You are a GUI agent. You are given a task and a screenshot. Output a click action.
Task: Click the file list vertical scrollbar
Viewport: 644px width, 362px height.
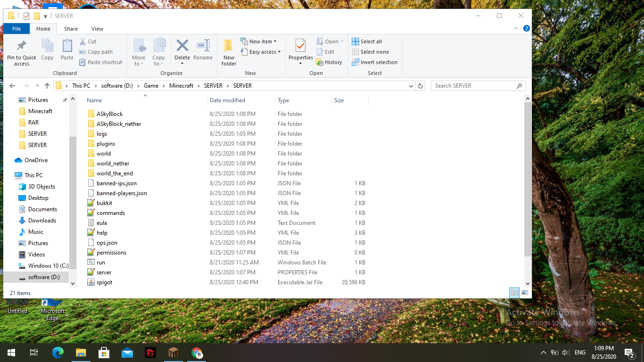point(528,179)
